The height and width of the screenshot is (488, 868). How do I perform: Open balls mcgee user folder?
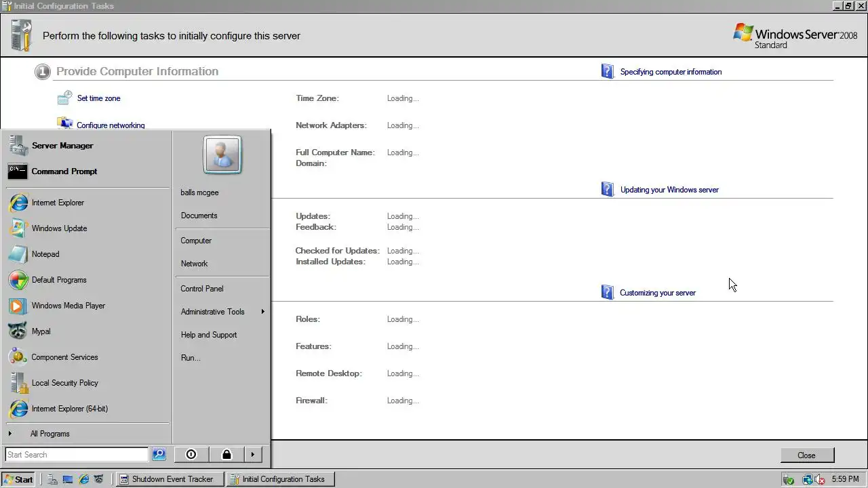point(222,192)
